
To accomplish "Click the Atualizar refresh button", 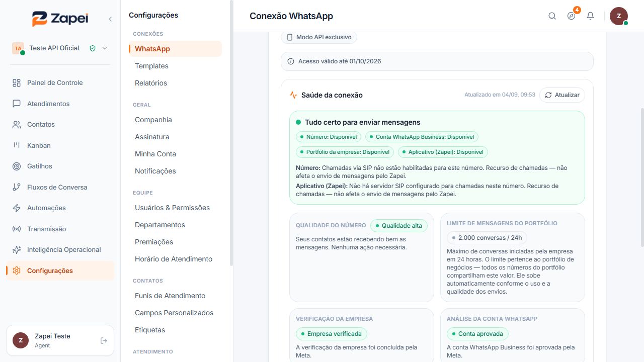I will [562, 95].
